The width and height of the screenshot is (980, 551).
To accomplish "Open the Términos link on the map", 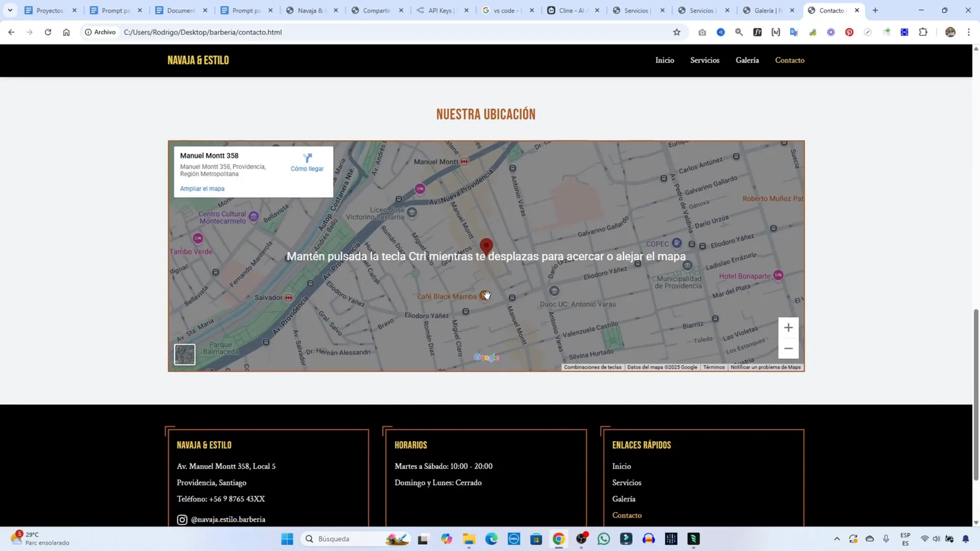I will (714, 367).
